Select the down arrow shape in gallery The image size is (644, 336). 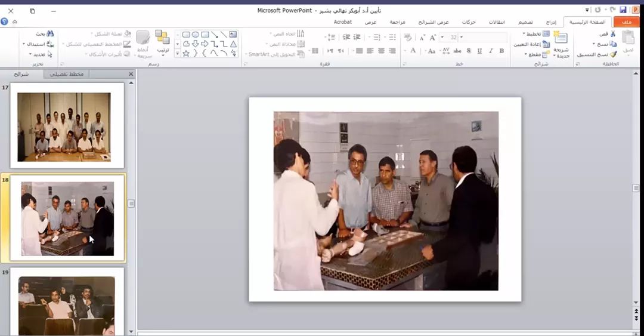[195, 44]
